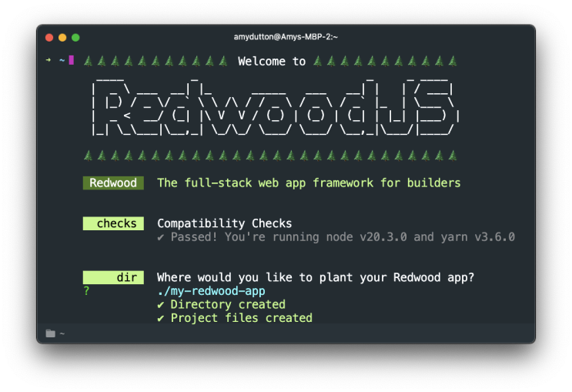Click the 'Directory created' line
This screenshot has width=572, height=392.
tap(222, 304)
